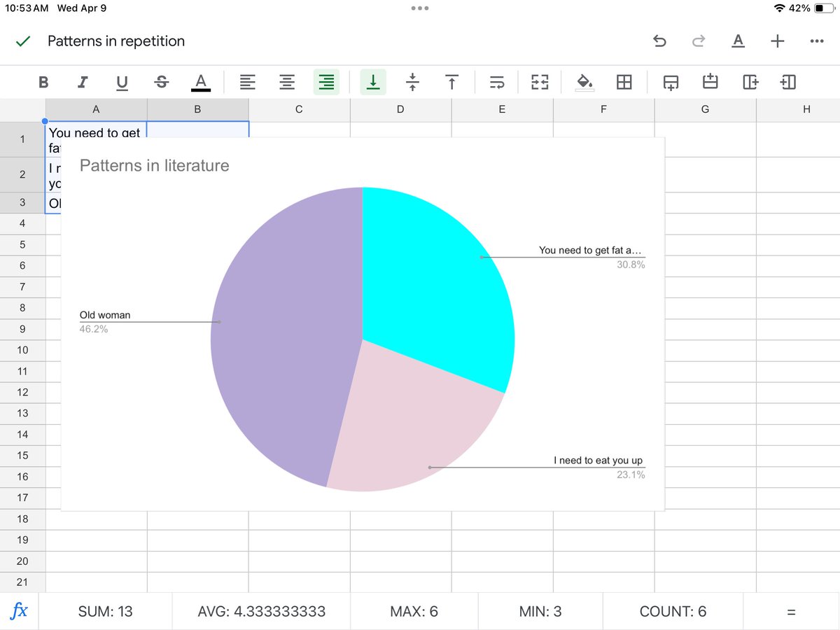Toggle underline formatting
Image resolution: width=840 pixels, height=630 pixels.
(122, 82)
